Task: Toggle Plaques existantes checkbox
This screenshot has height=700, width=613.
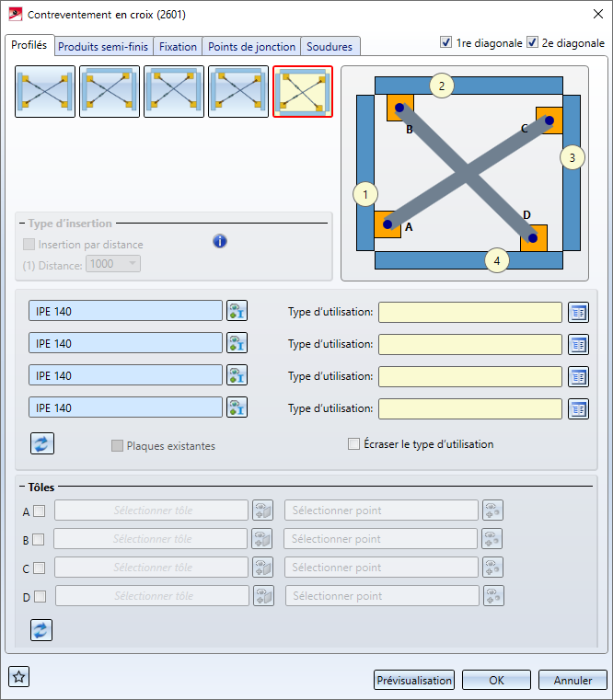Action: (117, 445)
